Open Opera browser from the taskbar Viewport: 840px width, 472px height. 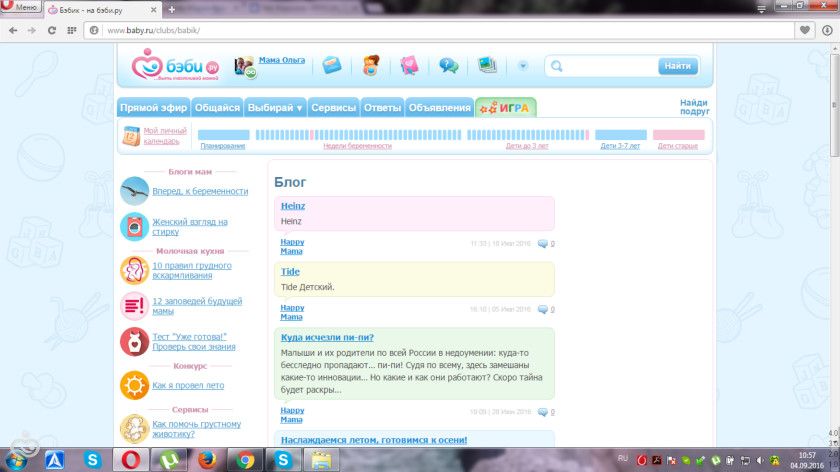131,460
